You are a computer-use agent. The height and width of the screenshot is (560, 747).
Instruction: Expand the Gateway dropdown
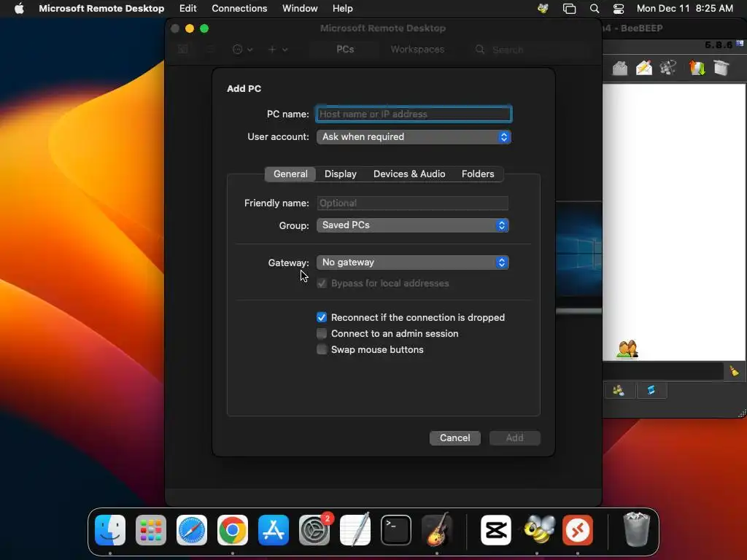pyautogui.click(x=413, y=262)
